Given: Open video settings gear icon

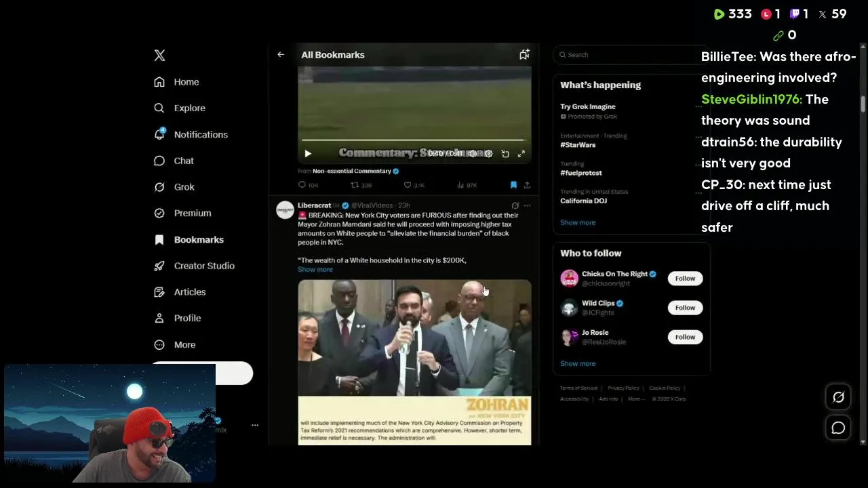Looking at the screenshot, I should tap(488, 154).
